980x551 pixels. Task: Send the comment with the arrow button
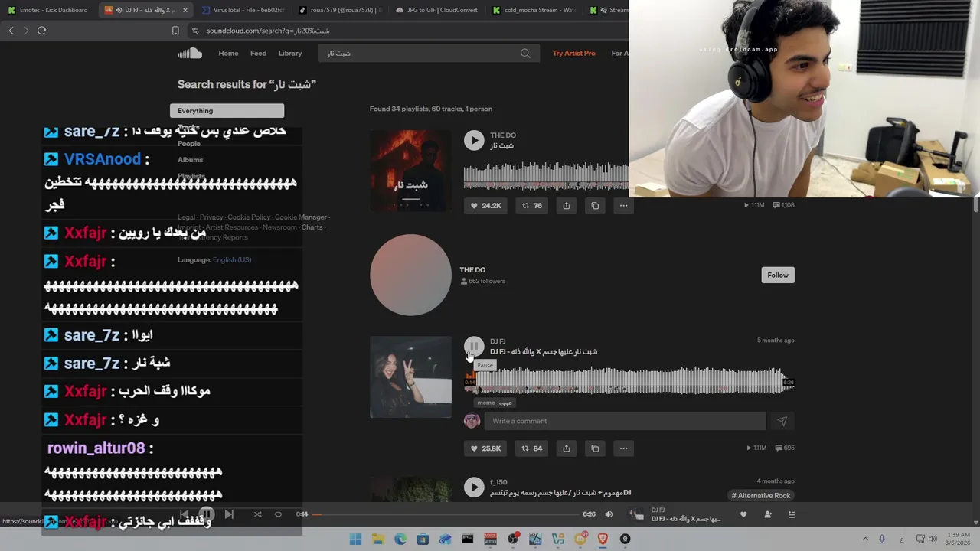click(x=782, y=421)
